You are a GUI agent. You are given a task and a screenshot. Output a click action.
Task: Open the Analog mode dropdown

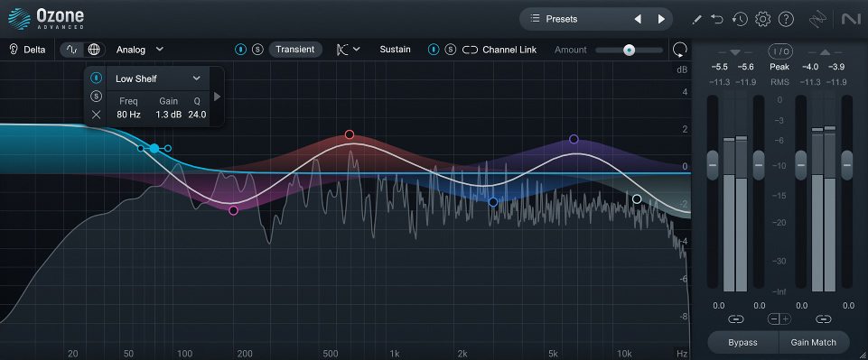(140, 50)
